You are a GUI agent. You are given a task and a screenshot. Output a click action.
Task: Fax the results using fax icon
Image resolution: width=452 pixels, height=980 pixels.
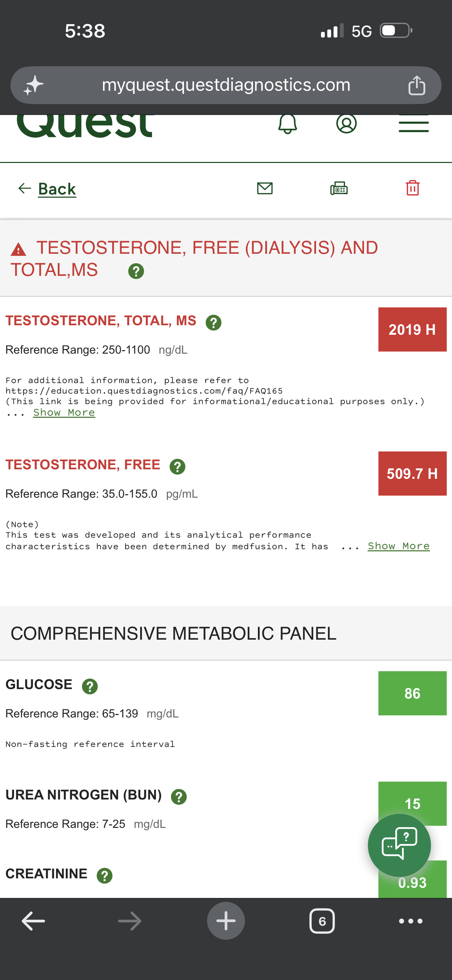339,188
